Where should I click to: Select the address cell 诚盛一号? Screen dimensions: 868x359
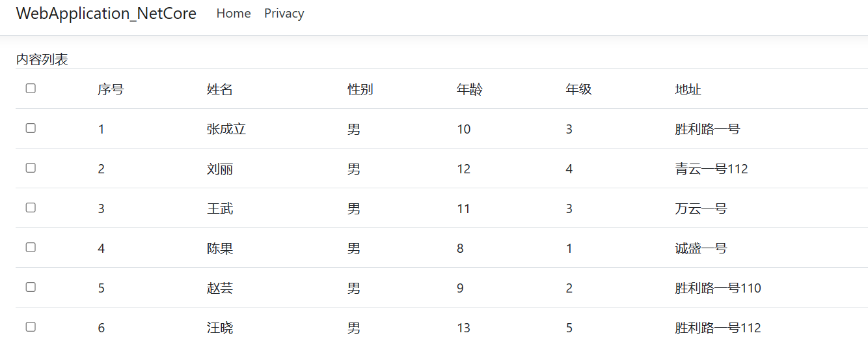click(701, 248)
